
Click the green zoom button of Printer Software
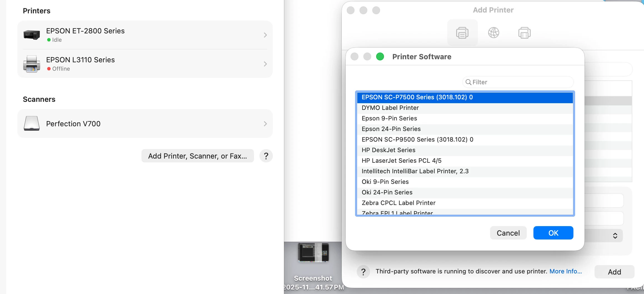point(380,56)
